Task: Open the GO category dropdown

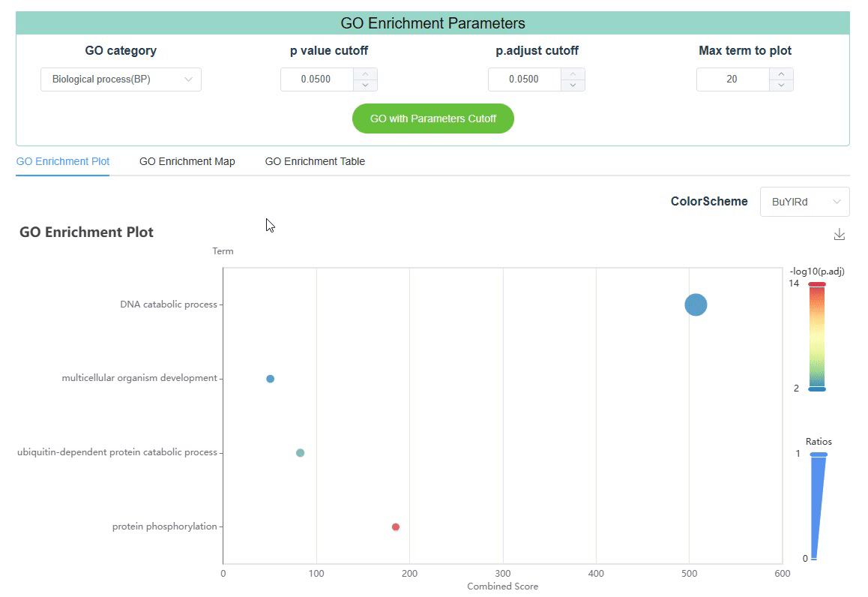Action: 121,79
